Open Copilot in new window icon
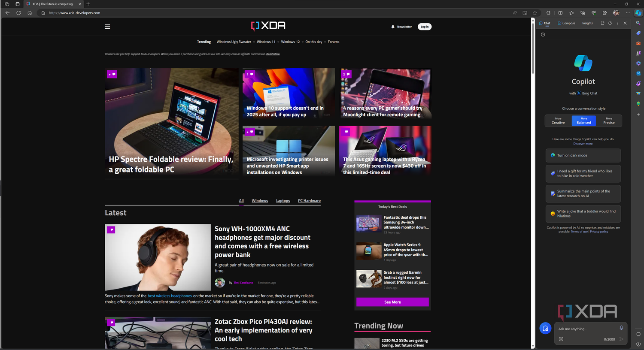Viewport: 644px width, 350px height. tap(602, 23)
